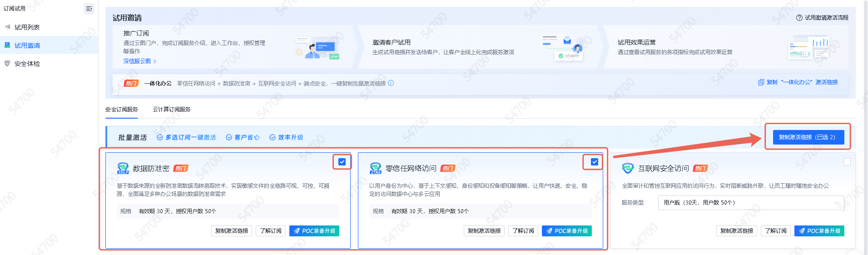Image resolution: width=868 pixels, height=255 pixels.
Task: Check the 互联网安全访问 card checkbox
Action: (847, 162)
